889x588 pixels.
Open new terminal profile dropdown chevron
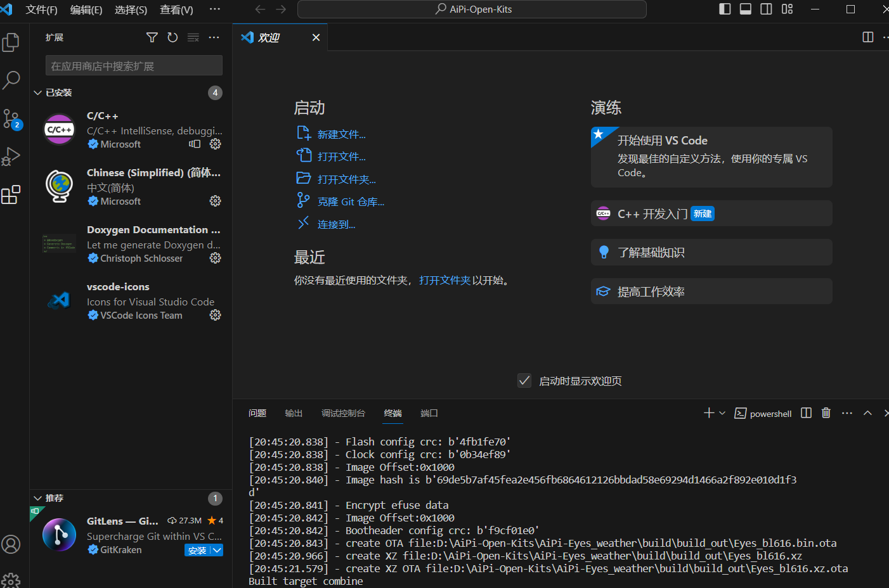tap(722, 413)
